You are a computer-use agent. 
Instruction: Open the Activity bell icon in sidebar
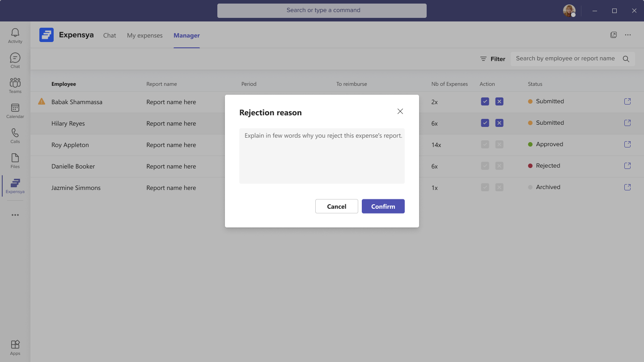pos(15,35)
